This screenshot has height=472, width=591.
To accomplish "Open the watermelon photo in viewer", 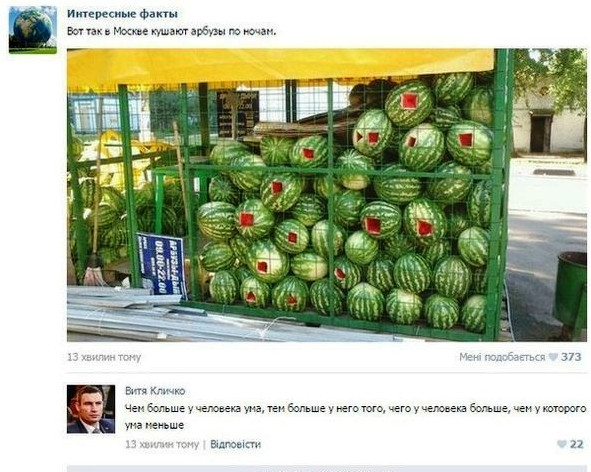I will tap(327, 195).
